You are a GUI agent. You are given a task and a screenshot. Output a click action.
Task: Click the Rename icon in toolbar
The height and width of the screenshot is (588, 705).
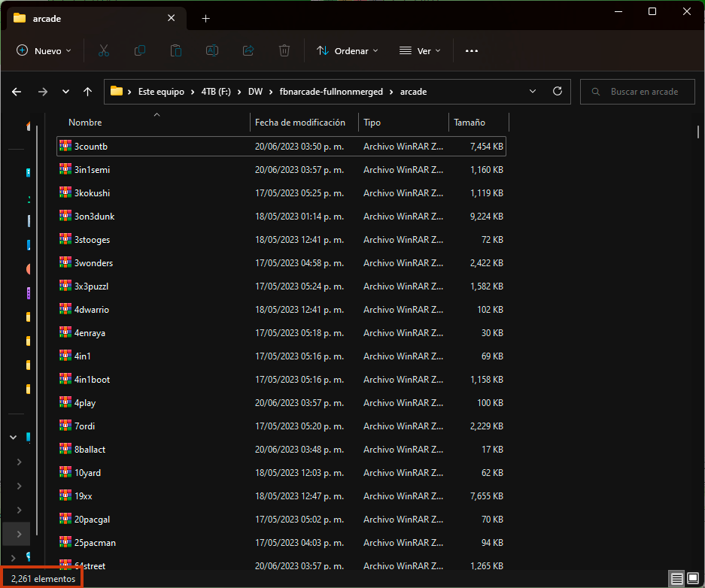212,51
